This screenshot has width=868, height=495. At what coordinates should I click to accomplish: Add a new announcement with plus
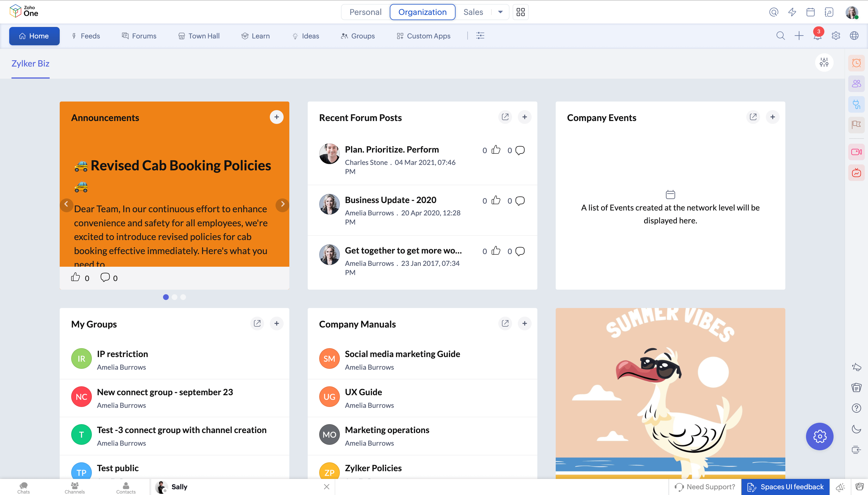coord(276,117)
